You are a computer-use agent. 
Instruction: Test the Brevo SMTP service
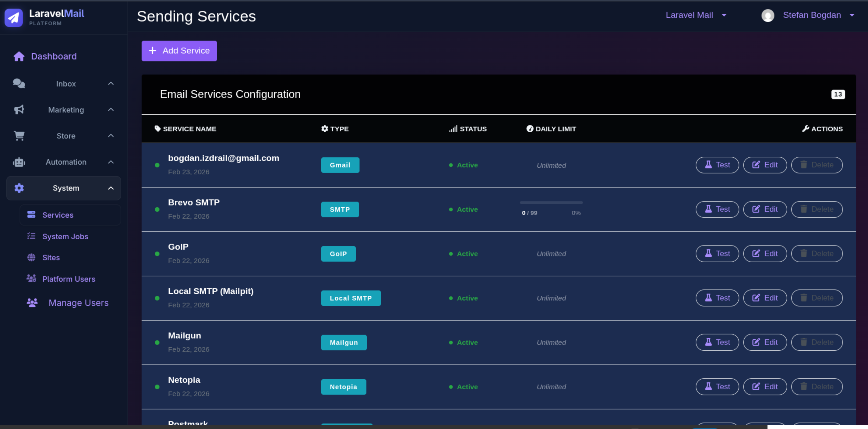point(717,209)
